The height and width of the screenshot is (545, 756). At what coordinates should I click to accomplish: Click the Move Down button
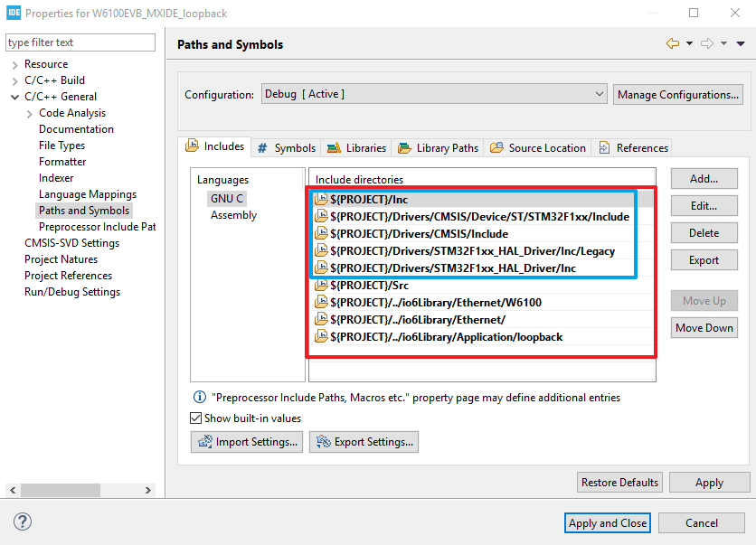pos(704,328)
